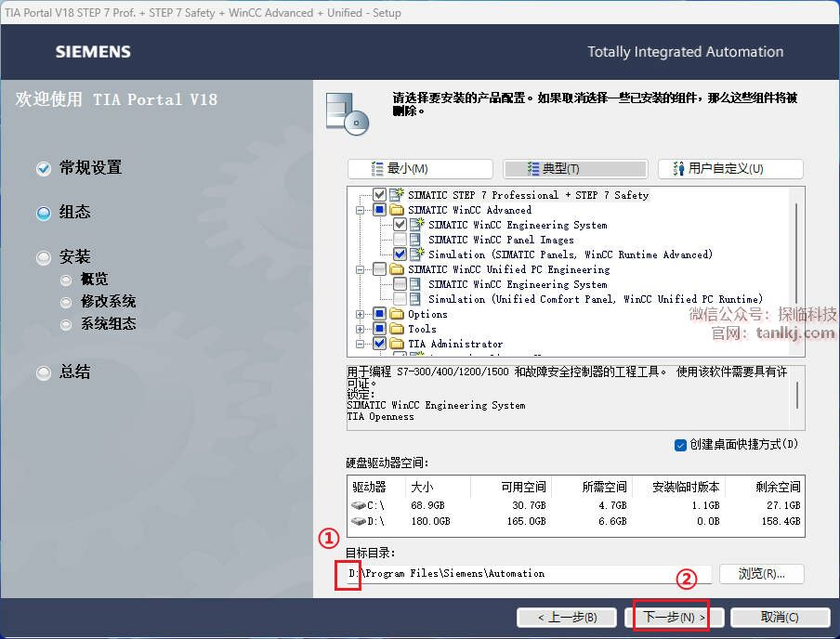Image resolution: width=840 pixels, height=639 pixels.
Task: Click the '68.9GB' size cell
Action: pyautogui.click(x=427, y=505)
